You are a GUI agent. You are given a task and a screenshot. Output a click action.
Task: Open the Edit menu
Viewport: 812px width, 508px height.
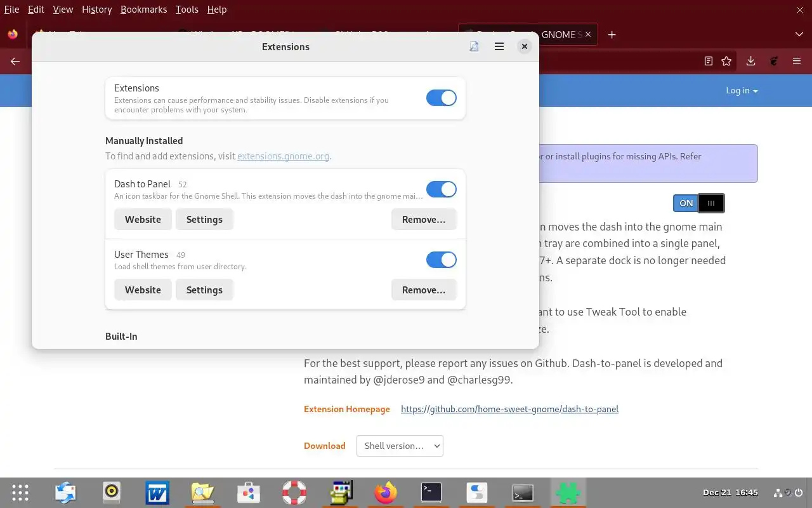pos(36,10)
